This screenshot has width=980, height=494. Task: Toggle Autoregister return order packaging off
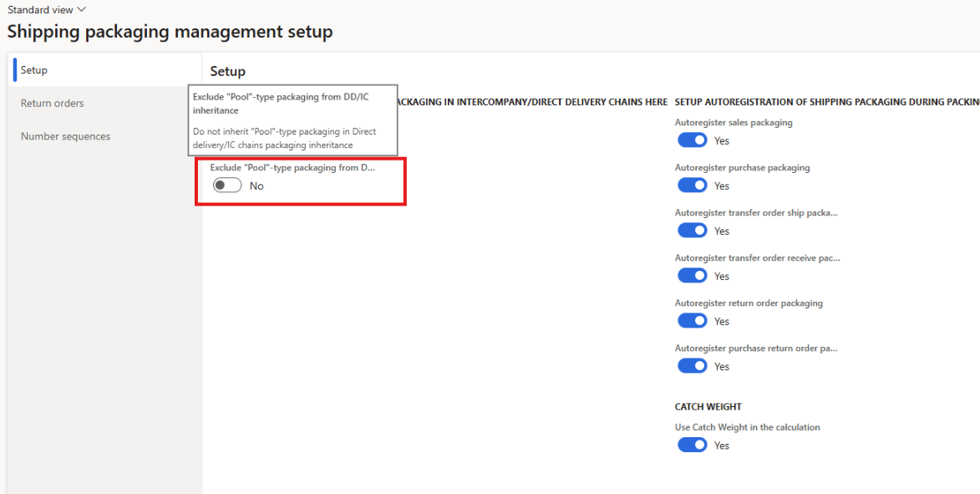click(x=692, y=320)
